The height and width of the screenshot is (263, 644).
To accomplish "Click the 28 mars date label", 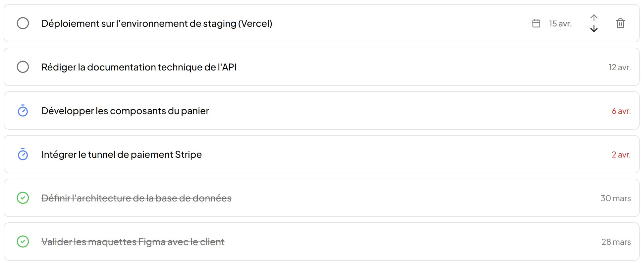I will tap(616, 242).
